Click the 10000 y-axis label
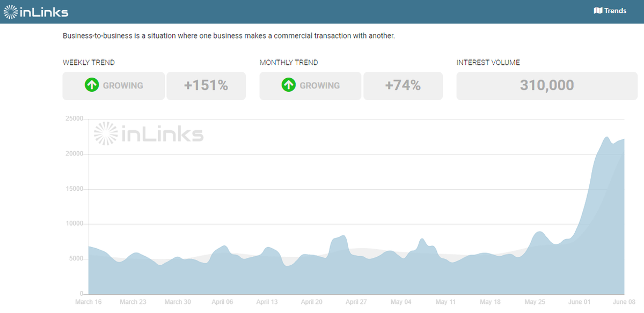The image size is (644, 313). [x=74, y=224]
